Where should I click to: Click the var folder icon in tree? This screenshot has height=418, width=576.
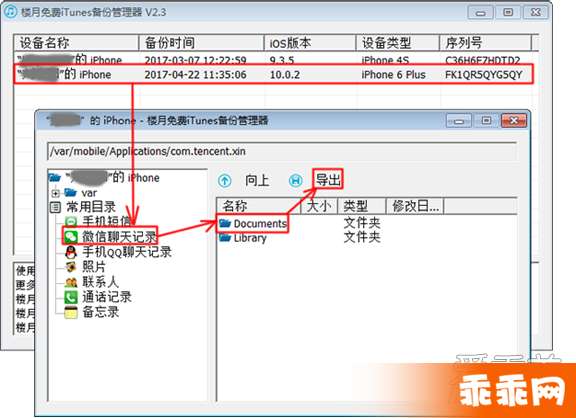(x=70, y=192)
